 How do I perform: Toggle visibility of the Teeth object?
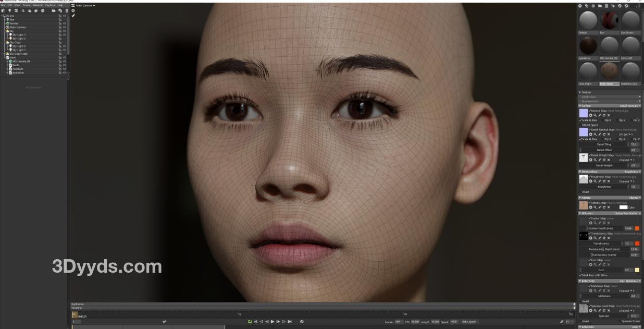(65, 65)
